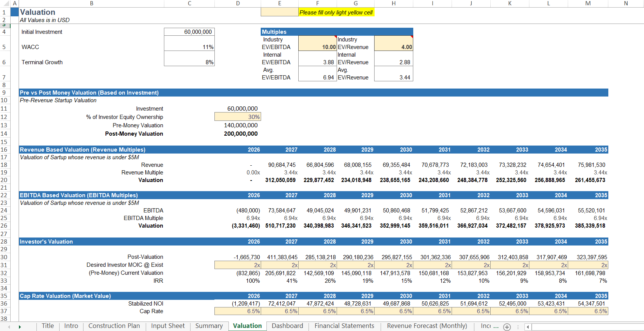Select Industry EV/Revenue 4.00 input cell

(394, 43)
